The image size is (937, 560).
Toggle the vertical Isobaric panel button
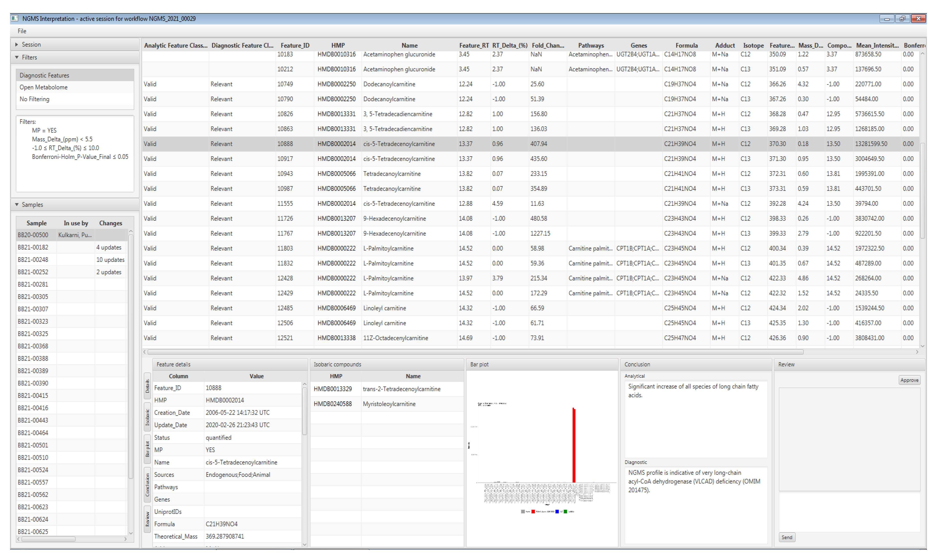[147, 417]
